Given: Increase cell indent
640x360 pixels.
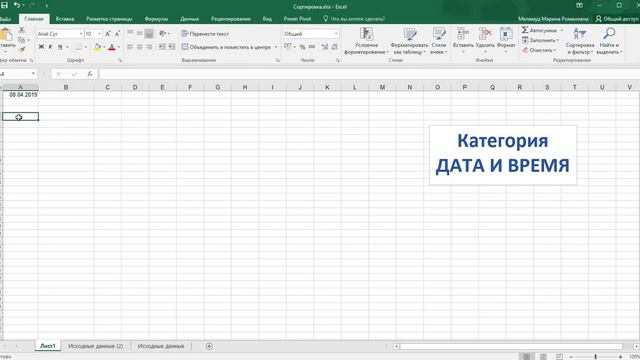Looking at the screenshot, I should click(x=172, y=47).
